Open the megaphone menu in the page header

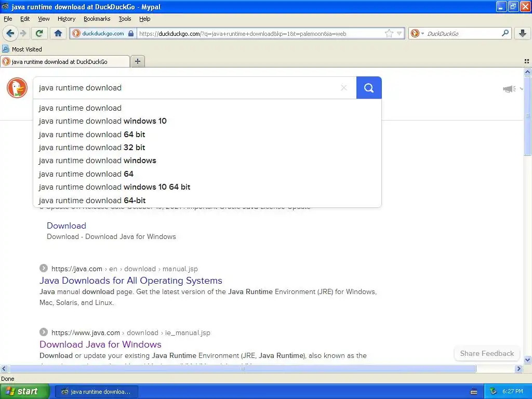pos(513,89)
